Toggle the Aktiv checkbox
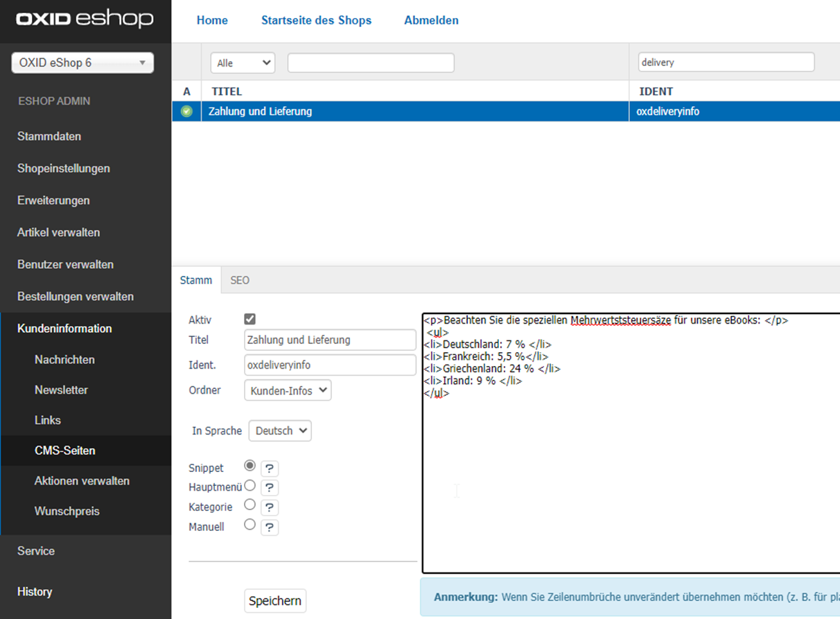Image resolution: width=840 pixels, height=619 pixels. [250, 320]
